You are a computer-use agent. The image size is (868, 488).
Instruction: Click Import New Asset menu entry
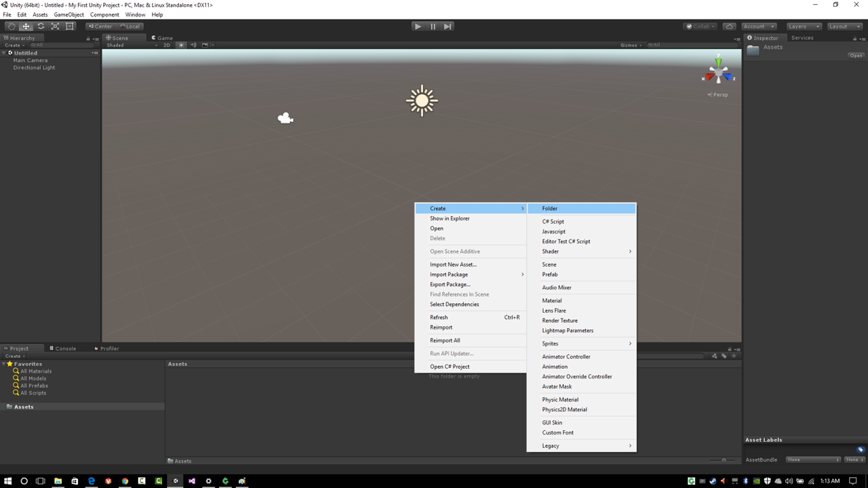coord(471,265)
